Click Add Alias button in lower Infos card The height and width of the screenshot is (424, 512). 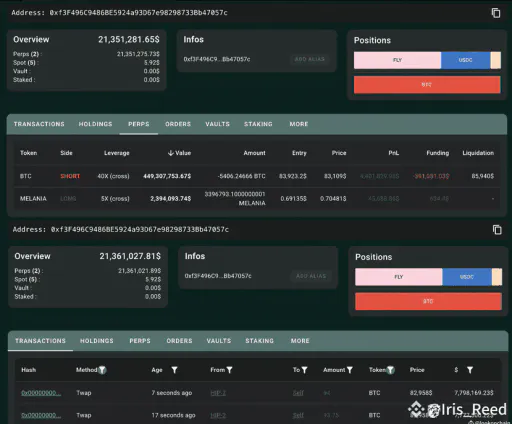[311, 276]
